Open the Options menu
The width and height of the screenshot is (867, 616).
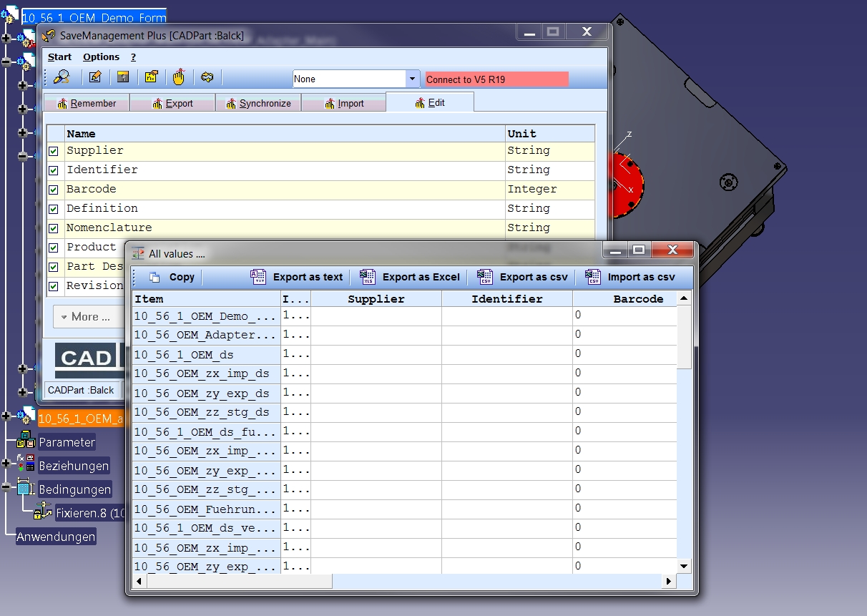(101, 57)
